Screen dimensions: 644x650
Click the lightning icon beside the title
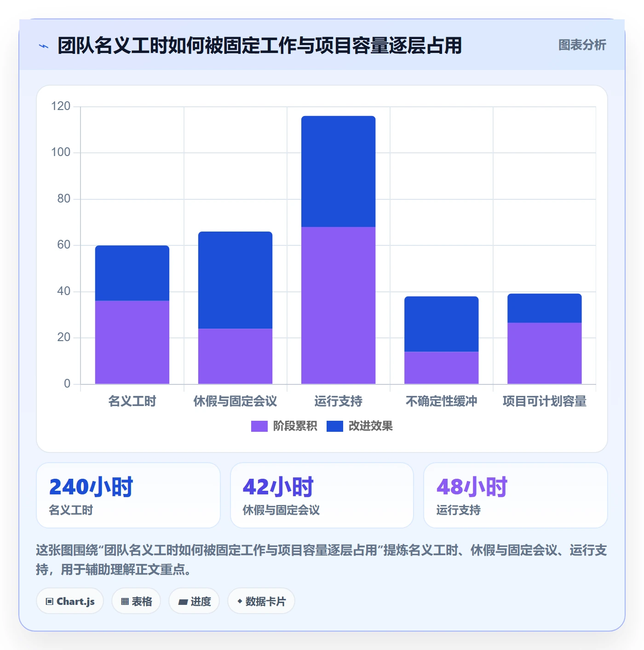click(43, 46)
